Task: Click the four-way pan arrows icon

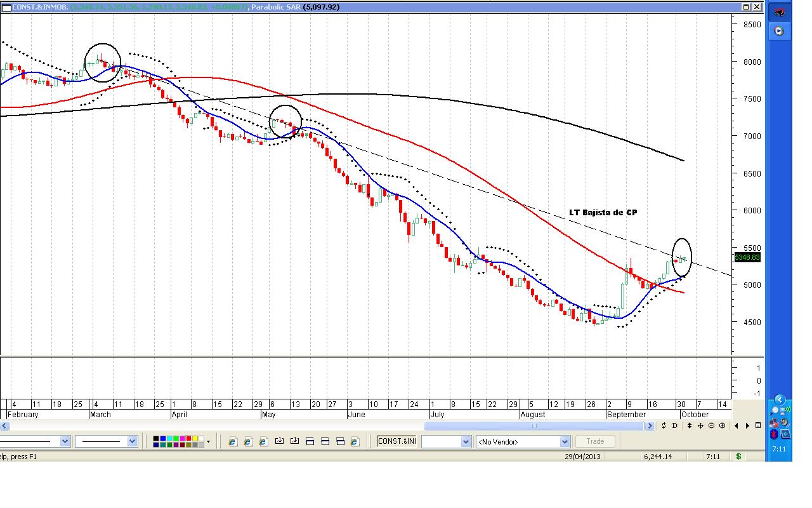Action: 700,426
